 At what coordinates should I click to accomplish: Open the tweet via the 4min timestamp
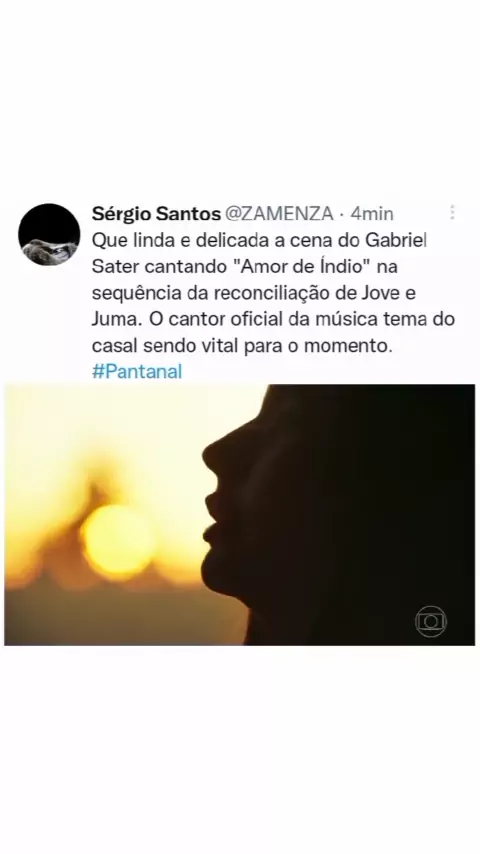[372, 214]
